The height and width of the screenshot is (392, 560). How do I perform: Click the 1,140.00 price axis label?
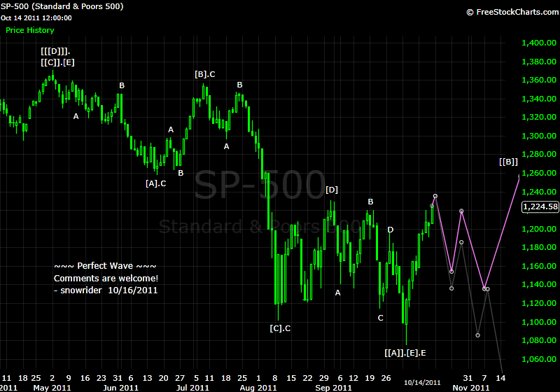(539, 284)
